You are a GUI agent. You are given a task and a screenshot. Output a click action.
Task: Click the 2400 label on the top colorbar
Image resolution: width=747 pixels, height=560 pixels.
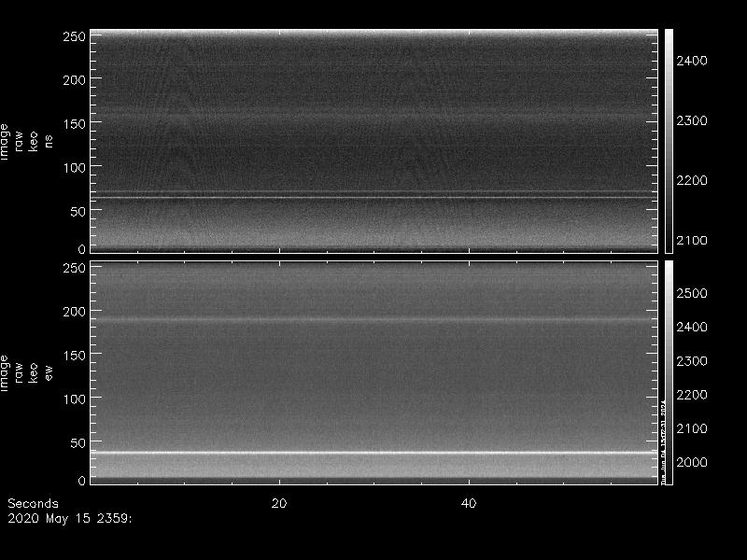pos(692,61)
